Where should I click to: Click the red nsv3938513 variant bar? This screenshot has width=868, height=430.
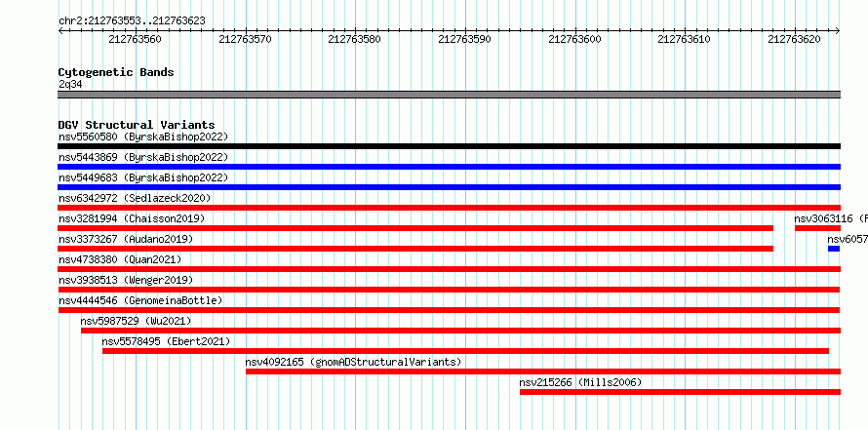pos(449,290)
